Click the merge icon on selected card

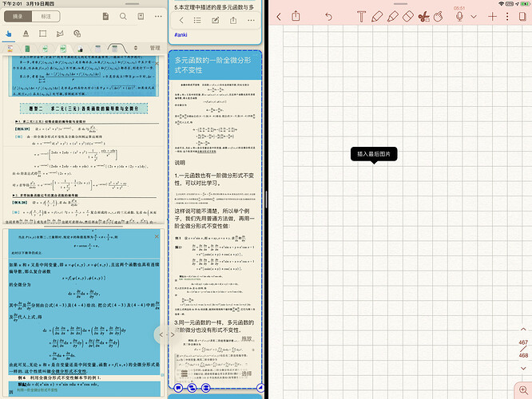205,388
